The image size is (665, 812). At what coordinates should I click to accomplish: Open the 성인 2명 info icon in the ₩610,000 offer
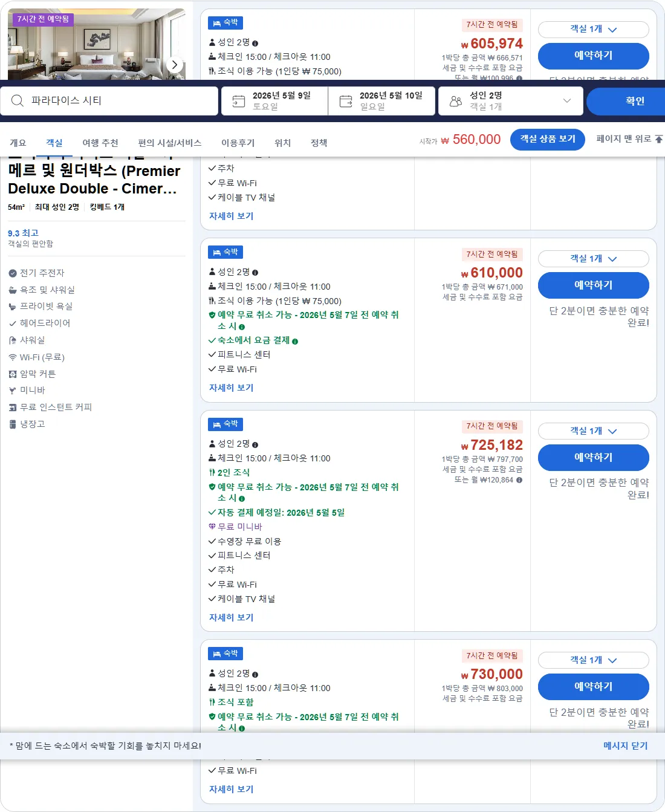[x=255, y=273]
